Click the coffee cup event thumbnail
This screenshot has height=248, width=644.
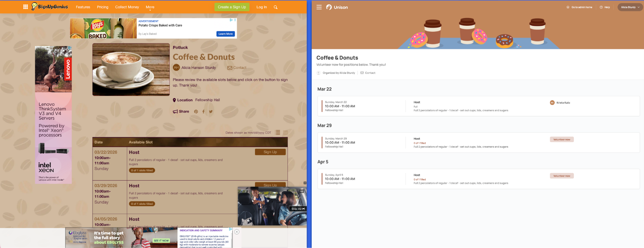[131, 69]
